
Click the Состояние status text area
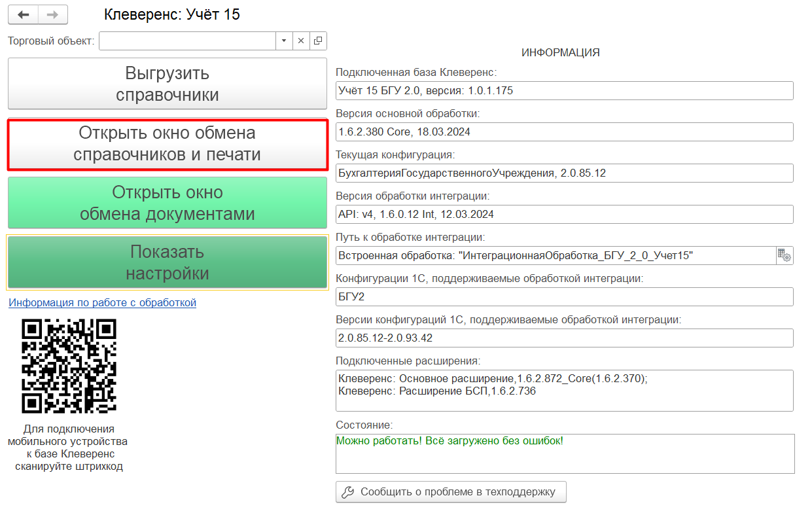tap(564, 453)
